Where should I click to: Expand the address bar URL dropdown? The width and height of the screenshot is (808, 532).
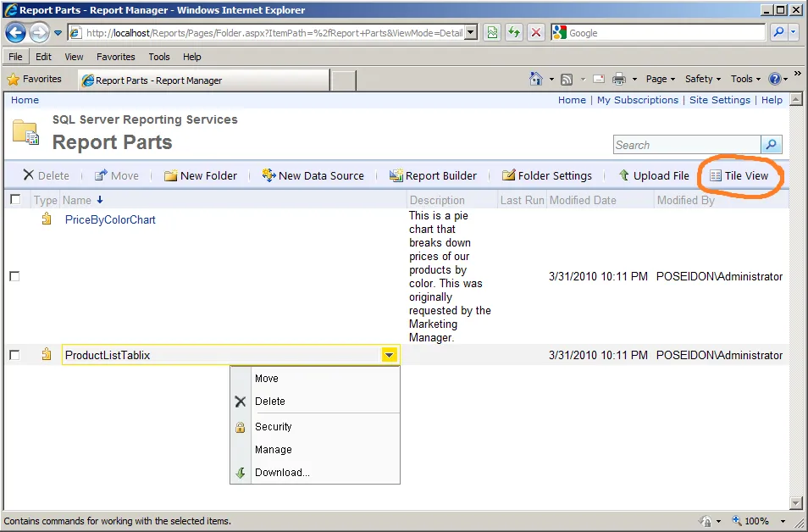pos(470,33)
